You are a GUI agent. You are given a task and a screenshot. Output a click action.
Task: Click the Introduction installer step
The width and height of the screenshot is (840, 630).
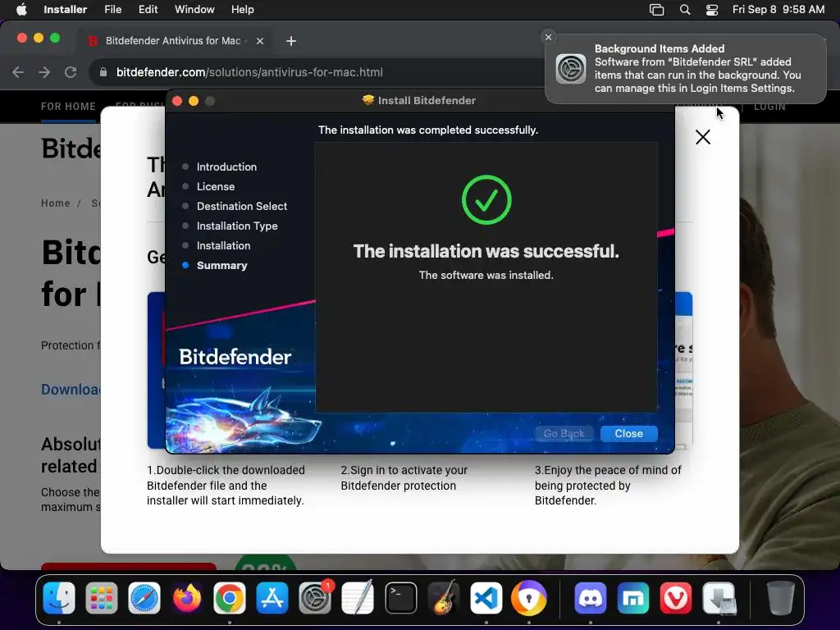pos(226,167)
